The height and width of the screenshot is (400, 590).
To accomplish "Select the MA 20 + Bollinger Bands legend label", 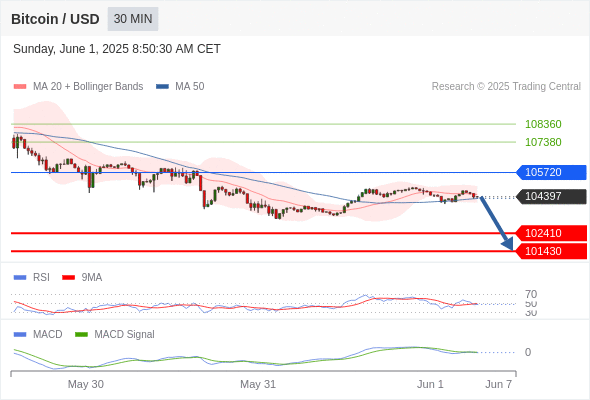I will pyautogui.click(x=88, y=87).
